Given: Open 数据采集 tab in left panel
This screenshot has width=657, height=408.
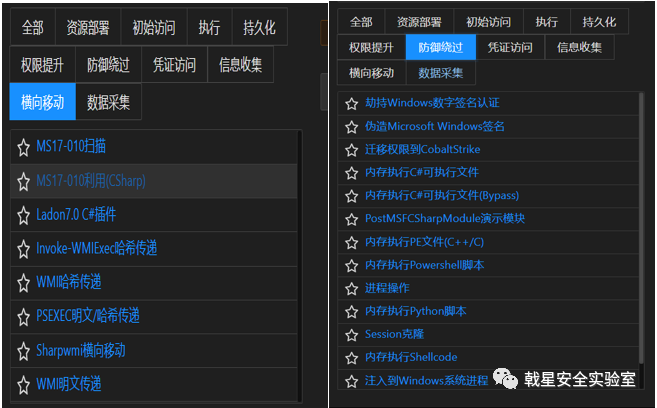Looking at the screenshot, I should [108, 102].
